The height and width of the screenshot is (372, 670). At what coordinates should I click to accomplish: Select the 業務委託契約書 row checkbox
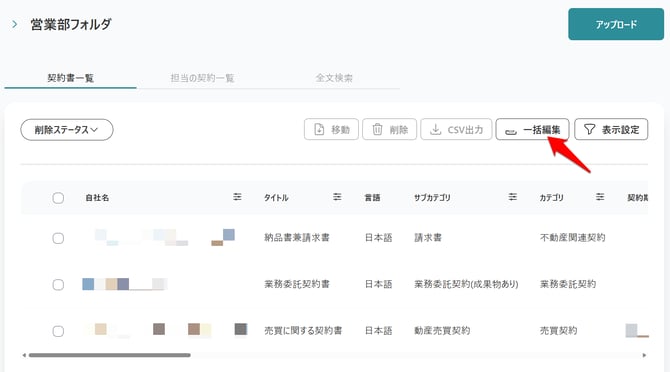click(58, 284)
